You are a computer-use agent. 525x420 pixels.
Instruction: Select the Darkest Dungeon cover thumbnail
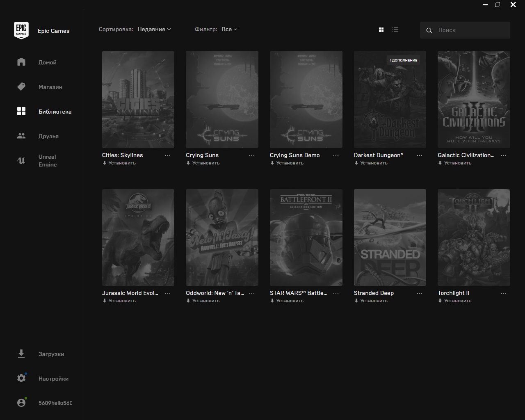(x=390, y=99)
